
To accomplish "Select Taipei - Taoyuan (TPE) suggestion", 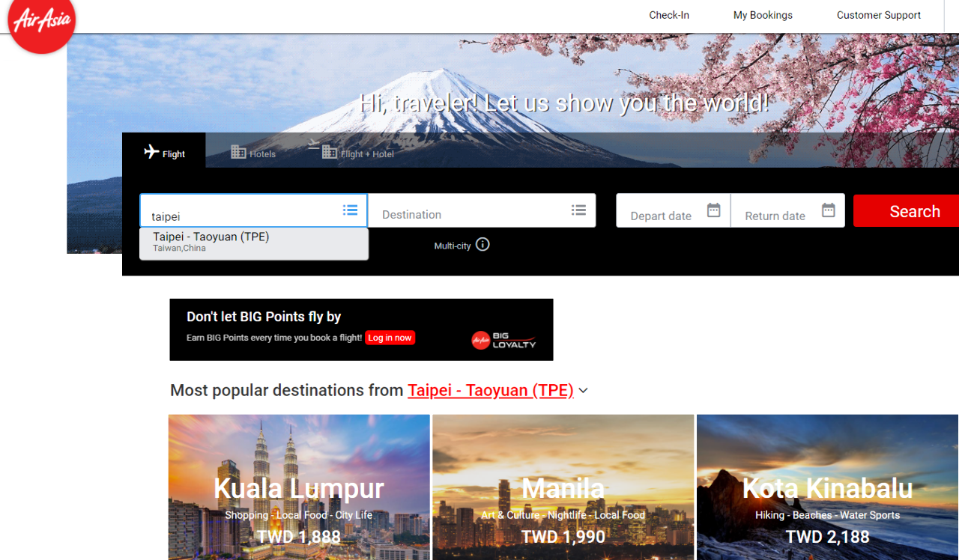I will (254, 243).
